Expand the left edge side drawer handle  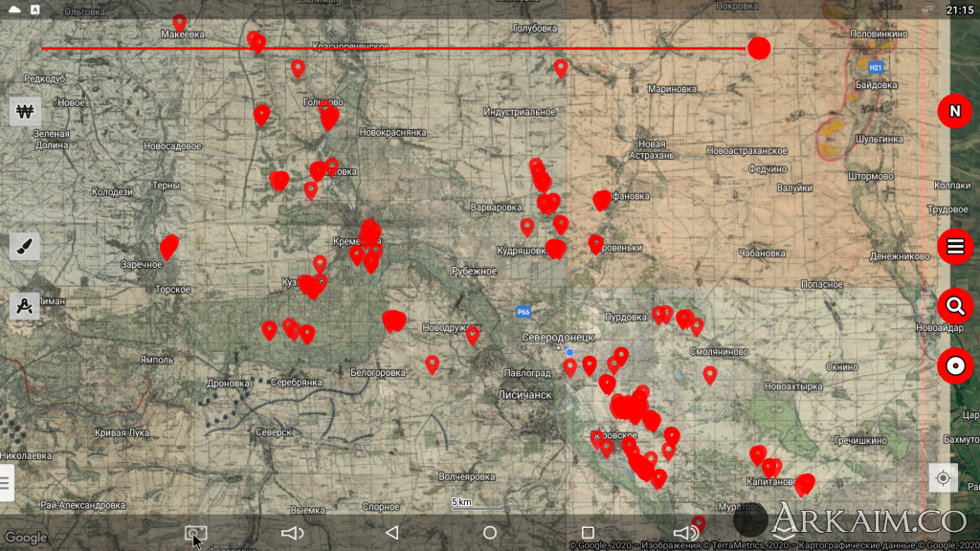pos(6,483)
